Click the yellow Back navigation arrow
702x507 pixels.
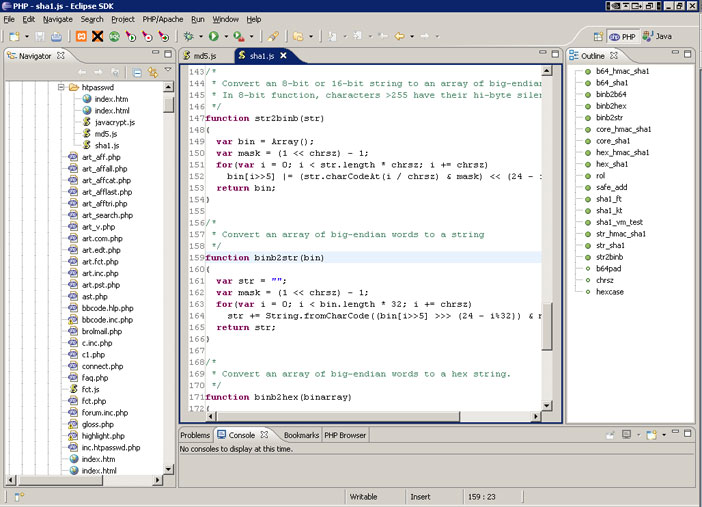pos(399,36)
